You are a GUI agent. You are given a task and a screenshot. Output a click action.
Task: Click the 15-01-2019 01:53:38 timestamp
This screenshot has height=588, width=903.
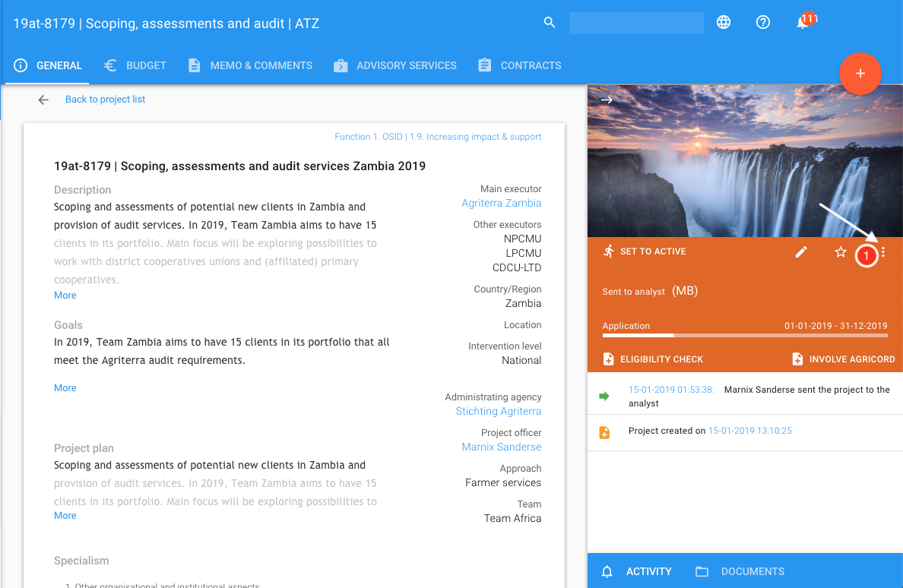click(671, 390)
